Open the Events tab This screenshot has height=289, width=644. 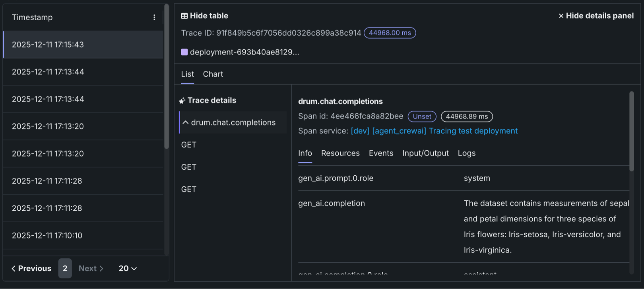click(381, 153)
